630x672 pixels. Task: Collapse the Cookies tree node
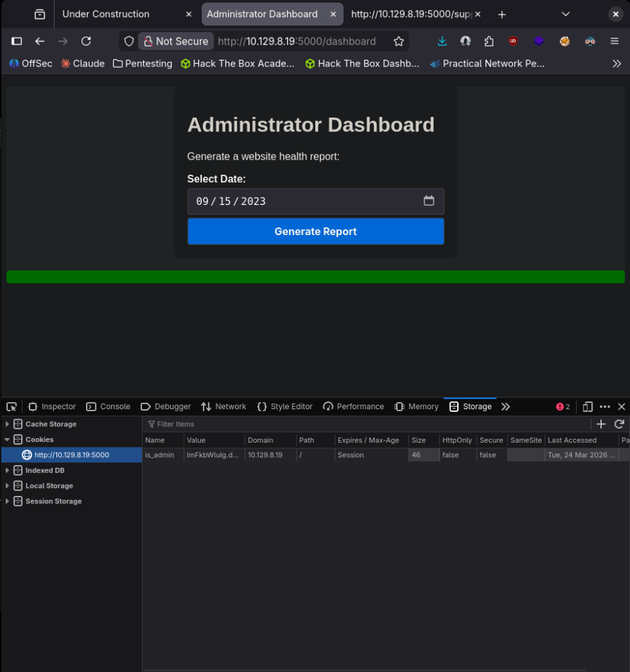pos(7,439)
